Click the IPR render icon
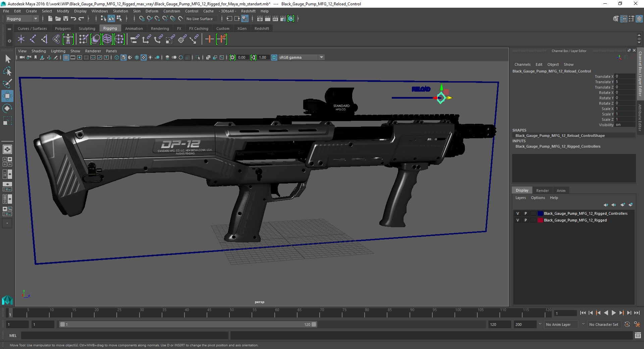 pos(275,19)
